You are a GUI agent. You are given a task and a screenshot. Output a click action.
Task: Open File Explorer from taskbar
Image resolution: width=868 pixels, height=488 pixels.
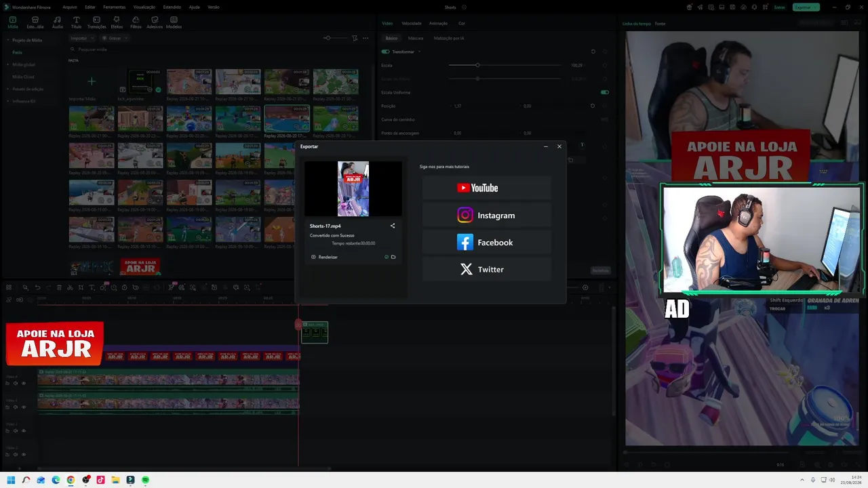click(x=115, y=480)
